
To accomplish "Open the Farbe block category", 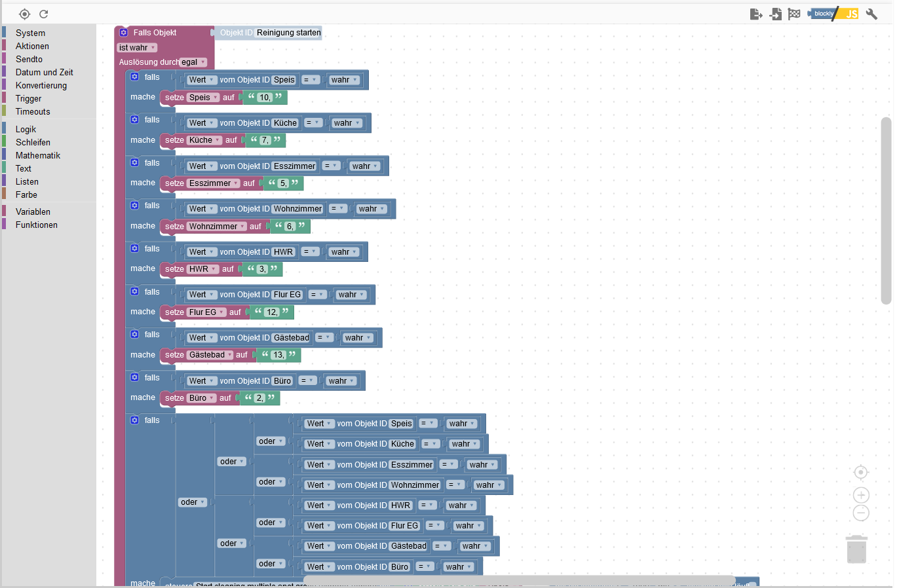I will [26, 194].
